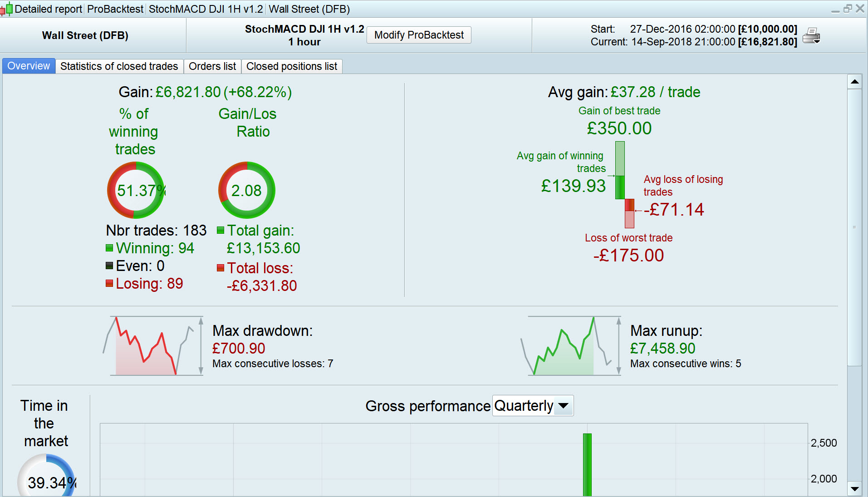Click the £700.90 max drawdown value

tap(239, 349)
